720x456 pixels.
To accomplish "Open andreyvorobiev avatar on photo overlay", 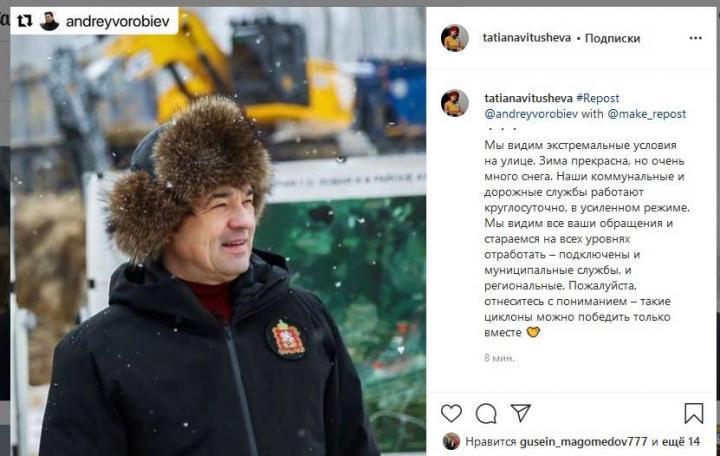I will (49, 21).
